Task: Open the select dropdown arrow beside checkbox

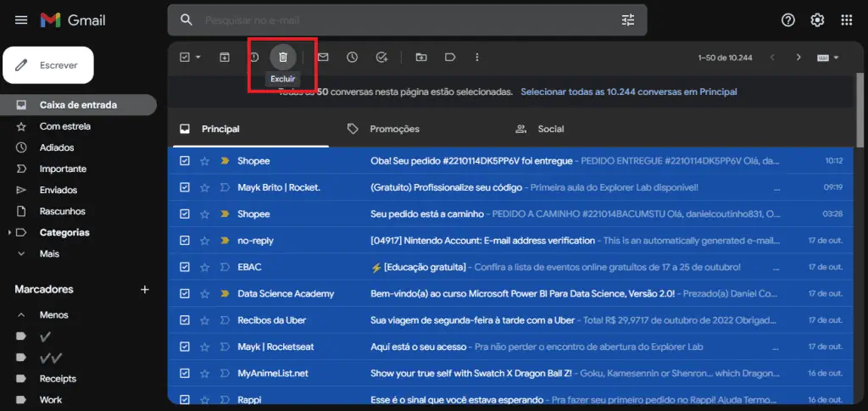Action: (198, 57)
